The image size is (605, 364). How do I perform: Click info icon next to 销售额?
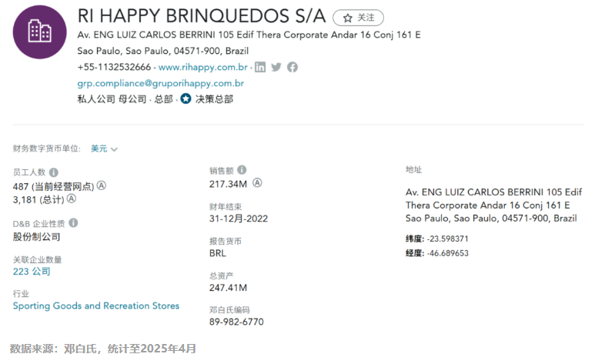coord(242,169)
